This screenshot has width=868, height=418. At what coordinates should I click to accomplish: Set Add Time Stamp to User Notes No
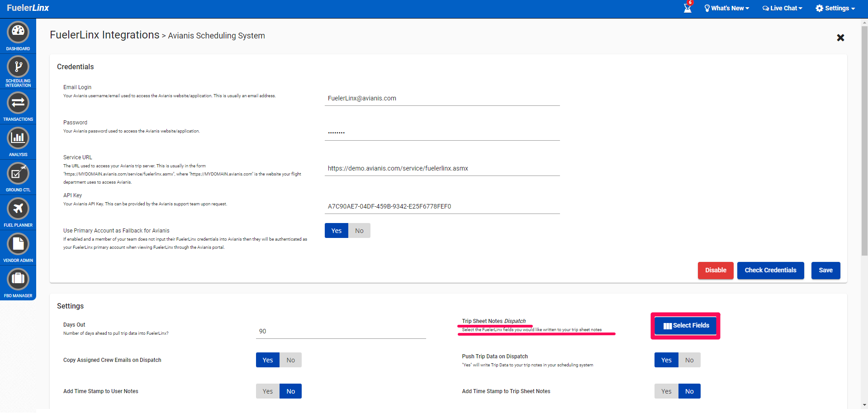[x=291, y=391]
